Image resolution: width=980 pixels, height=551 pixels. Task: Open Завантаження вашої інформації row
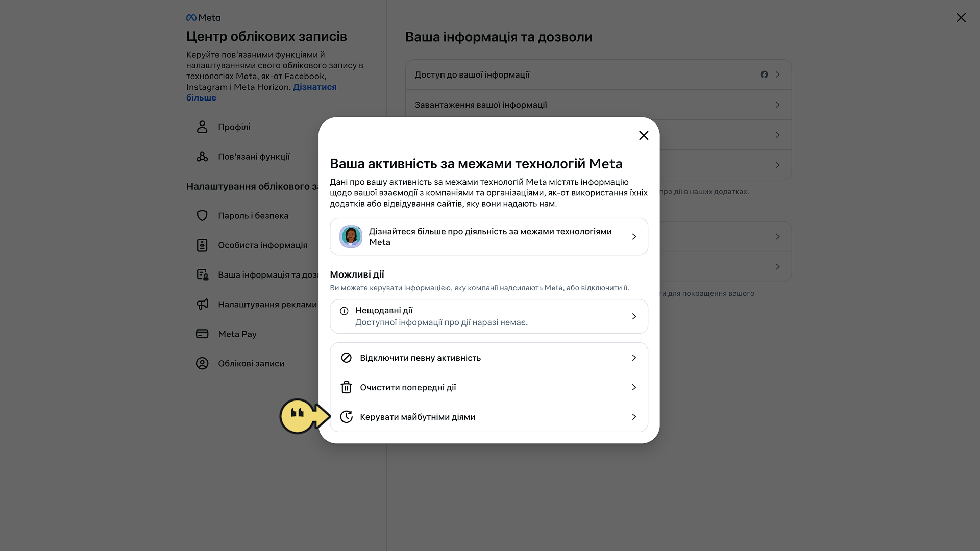click(x=598, y=105)
